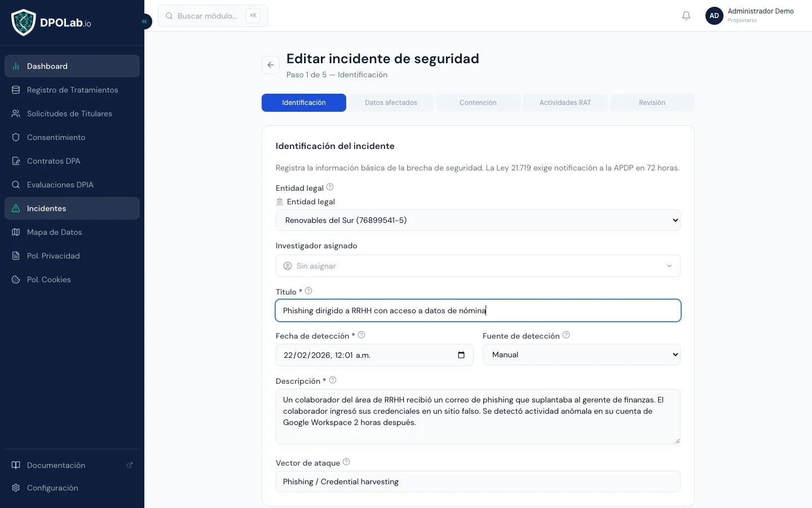Open the Entidad legal dropdown (Renovables del Sur)

coord(478,220)
